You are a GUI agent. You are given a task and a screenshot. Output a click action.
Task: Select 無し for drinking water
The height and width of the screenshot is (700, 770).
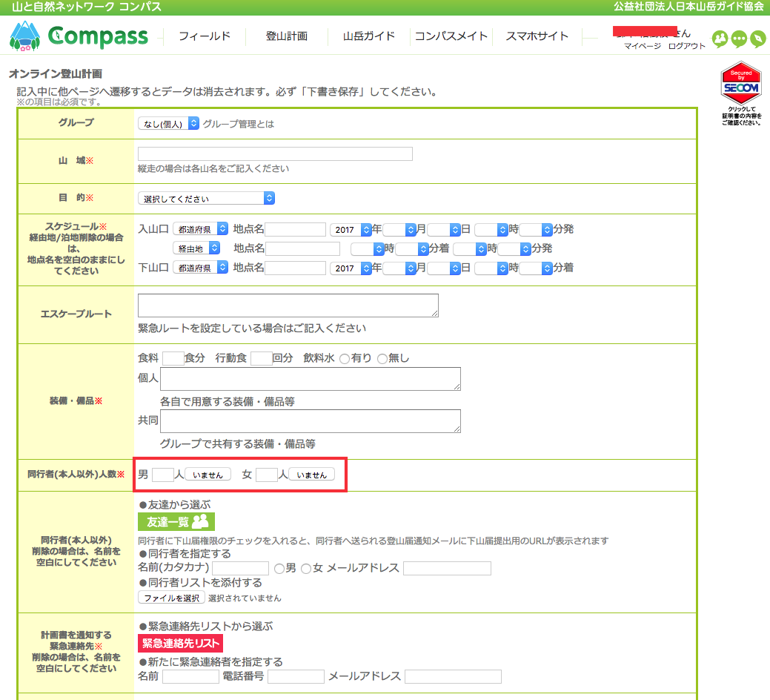point(382,359)
